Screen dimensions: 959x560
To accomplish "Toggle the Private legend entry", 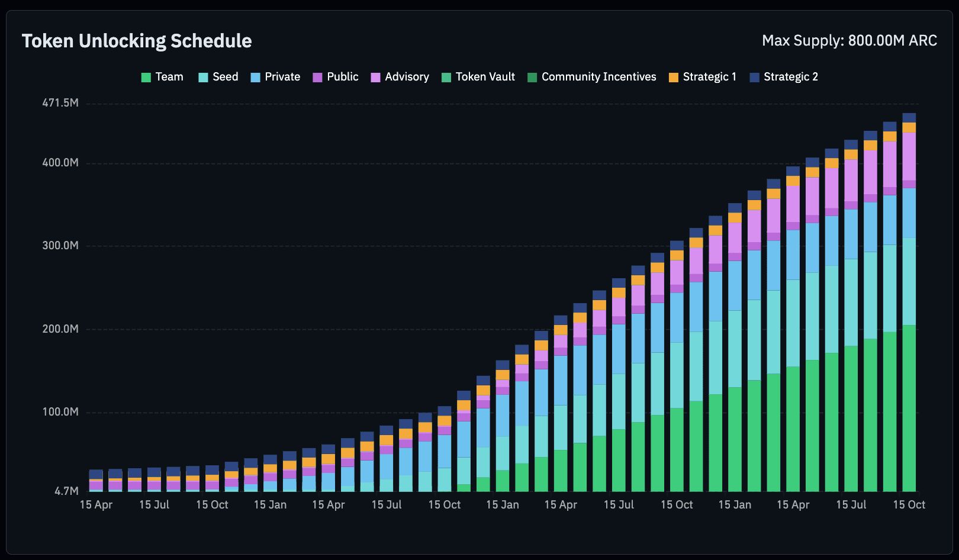I will pyautogui.click(x=275, y=77).
